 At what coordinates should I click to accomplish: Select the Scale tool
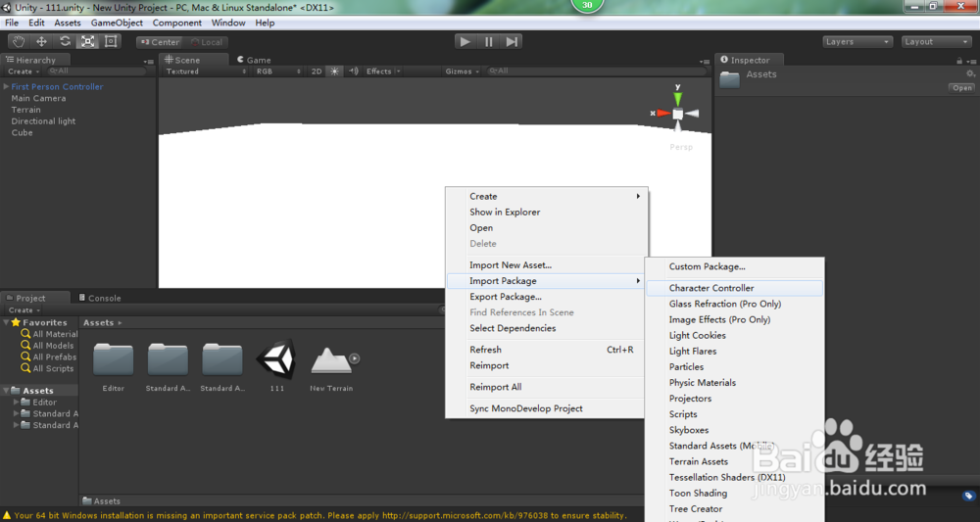tap(87, 42)
